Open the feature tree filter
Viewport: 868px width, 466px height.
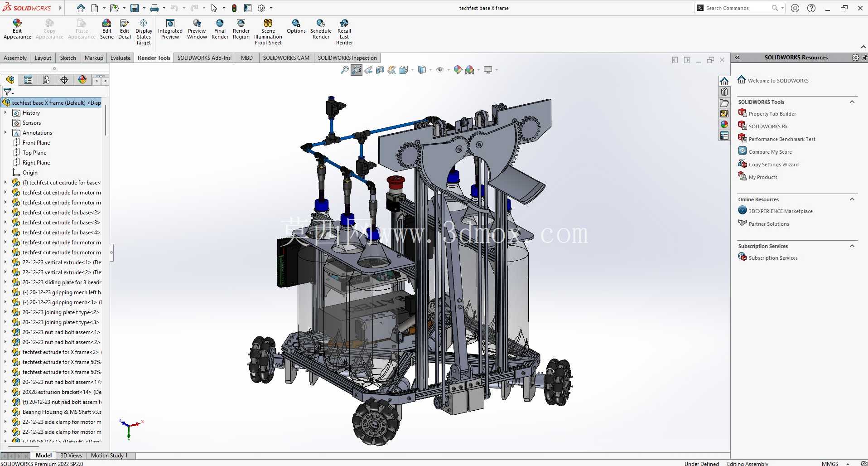pos(8,92)
